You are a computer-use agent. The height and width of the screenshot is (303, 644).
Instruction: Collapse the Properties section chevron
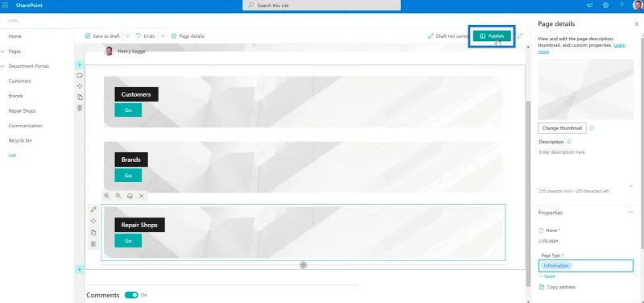[630, 213]
